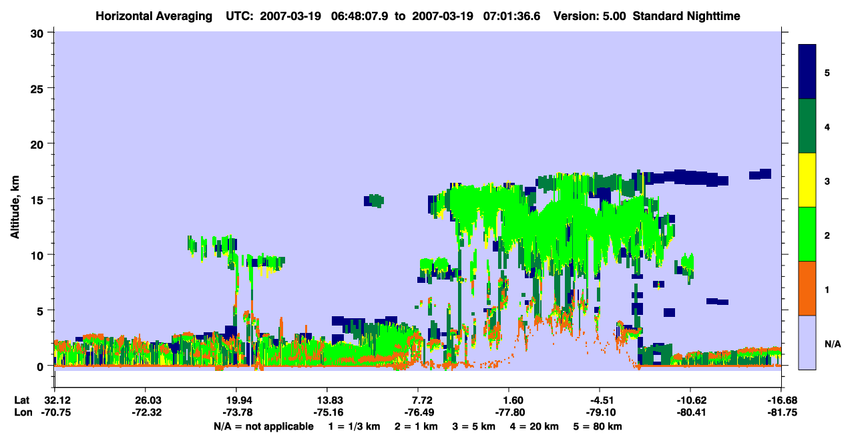Screen dimensions: 868x445
Task: Click the bright green color bar segment 2
Action: coord(807,234)
